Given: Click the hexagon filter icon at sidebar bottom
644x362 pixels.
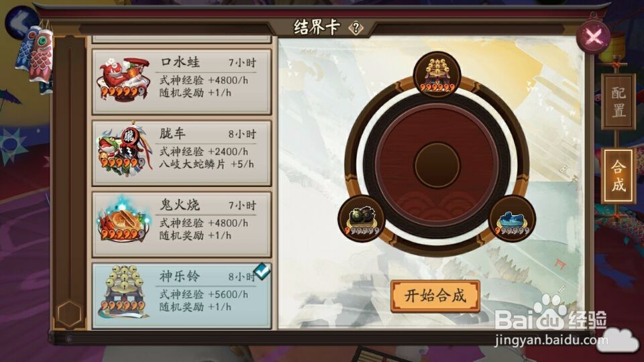Looking at the screenshot, I should [x=69, y=314].
